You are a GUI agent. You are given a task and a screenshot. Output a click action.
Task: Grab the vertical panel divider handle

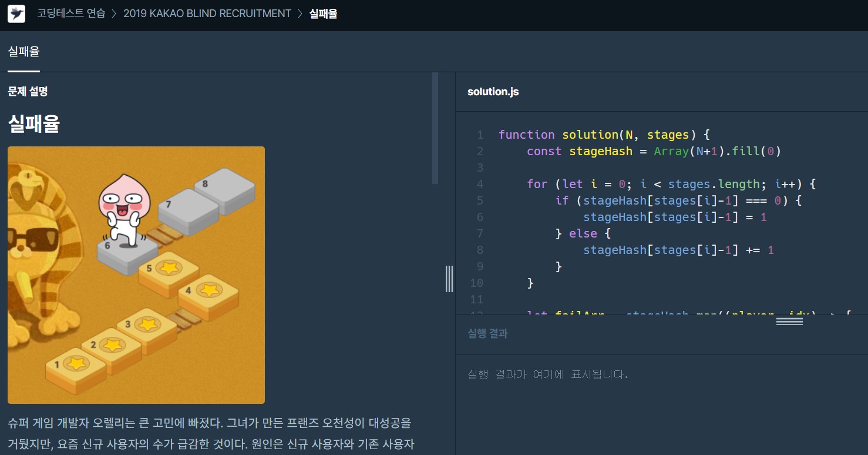coord(449,279)
